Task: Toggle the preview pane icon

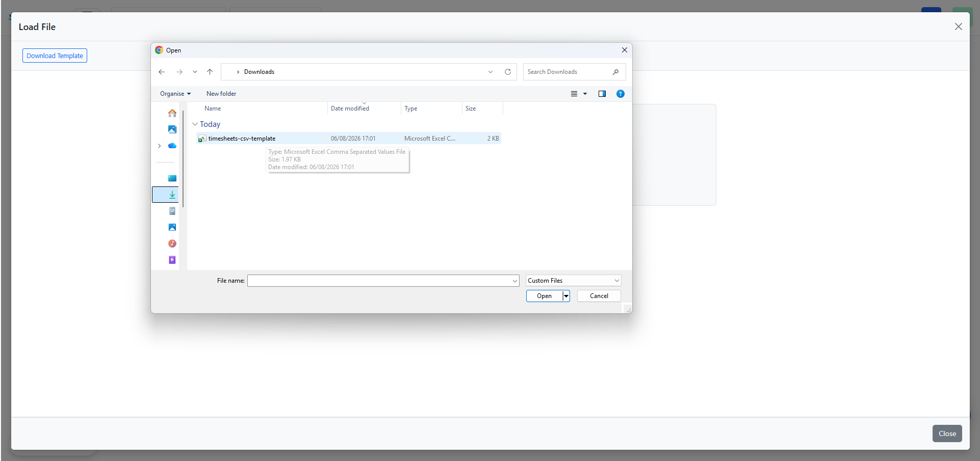Action: tap(602, 94)
